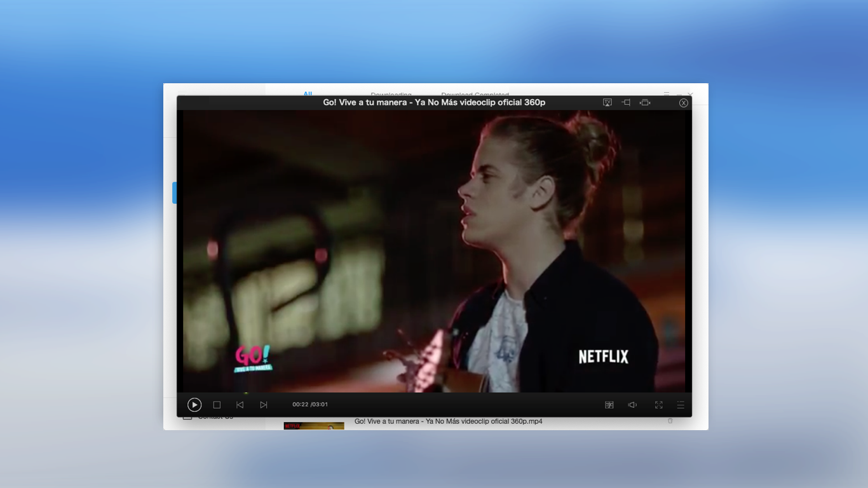The width and height of the screenshot is (868, 488).
Task: Delete the 360p.mp4 download entry
Action: click(670, 421)
